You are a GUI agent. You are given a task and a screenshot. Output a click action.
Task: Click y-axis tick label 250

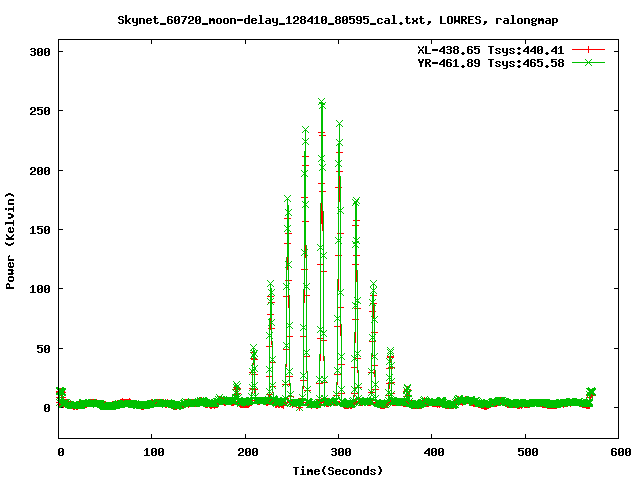pyautogui.click(x=40, y=111)
